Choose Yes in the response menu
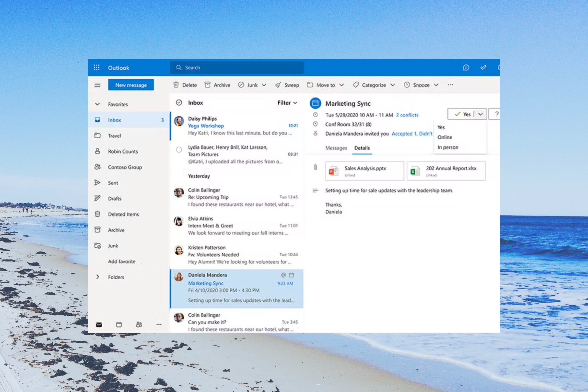This screenshot has height=392, width=588. point(441,127)
